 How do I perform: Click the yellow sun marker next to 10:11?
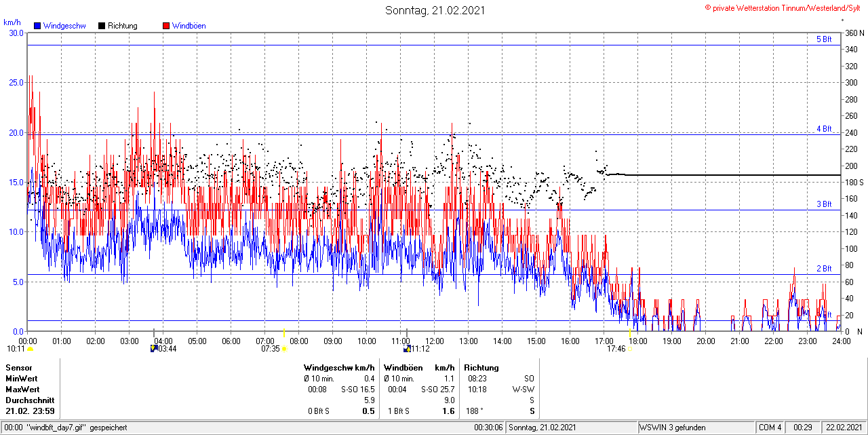[30, 349]
